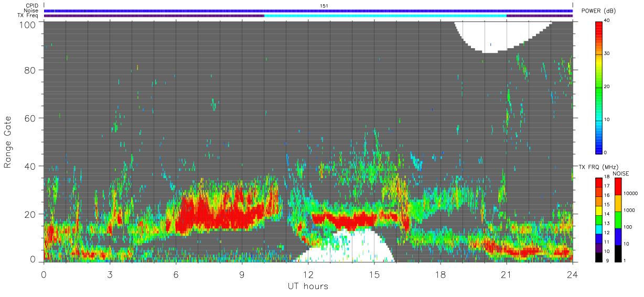Click the 'UT hours' axis title
Screen dimensions: 644x297
308,287
